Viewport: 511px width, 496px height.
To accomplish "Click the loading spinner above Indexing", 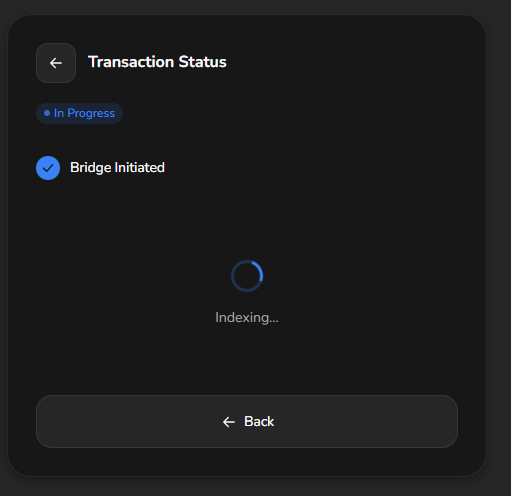I will pos(247,276).
